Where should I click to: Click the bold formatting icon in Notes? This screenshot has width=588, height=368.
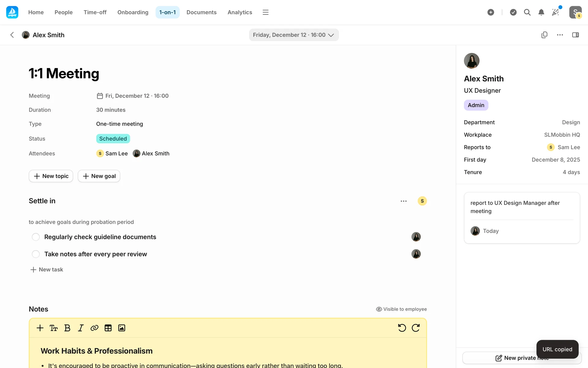(67, 328)
